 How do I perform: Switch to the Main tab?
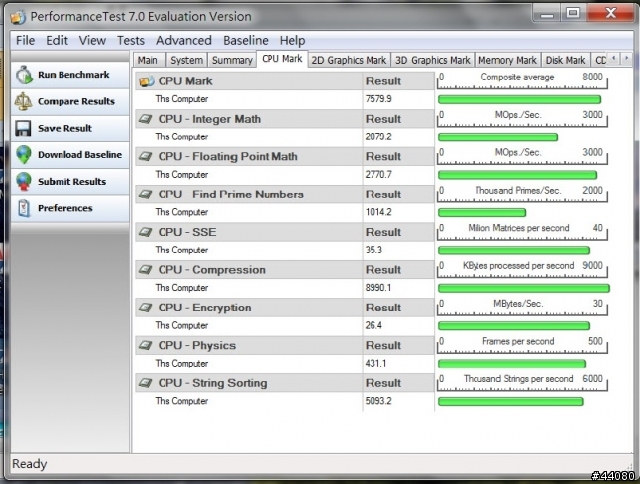pyautogui.click(x=149, y=60)
